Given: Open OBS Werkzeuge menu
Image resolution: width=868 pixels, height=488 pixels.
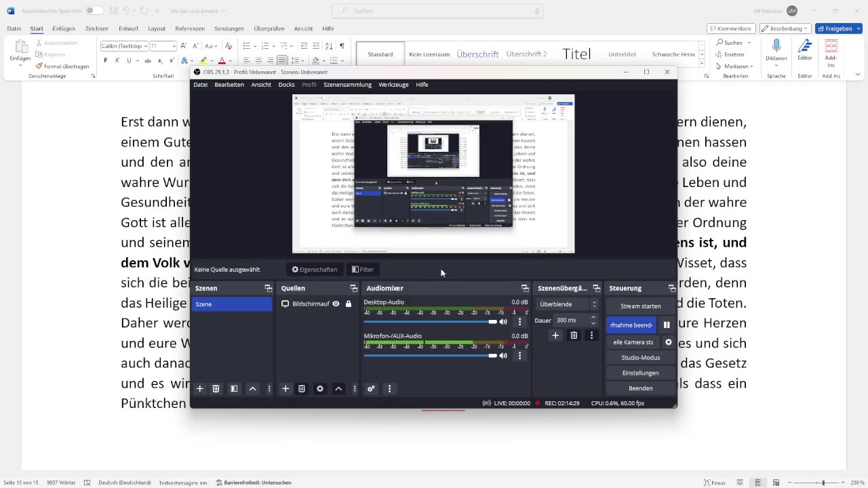Looking at the screenshot, I should coord(393,85).
